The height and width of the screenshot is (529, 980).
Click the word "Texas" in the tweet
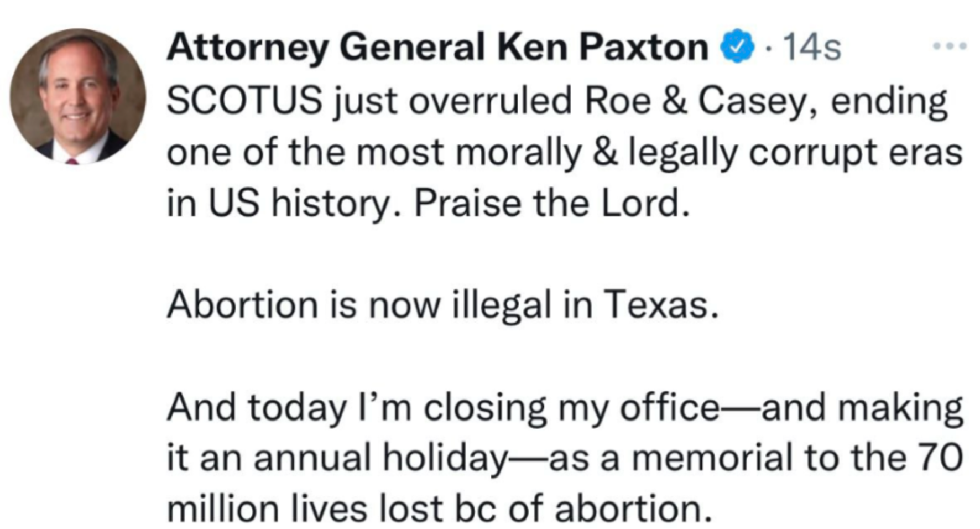[x=660, y=305]
